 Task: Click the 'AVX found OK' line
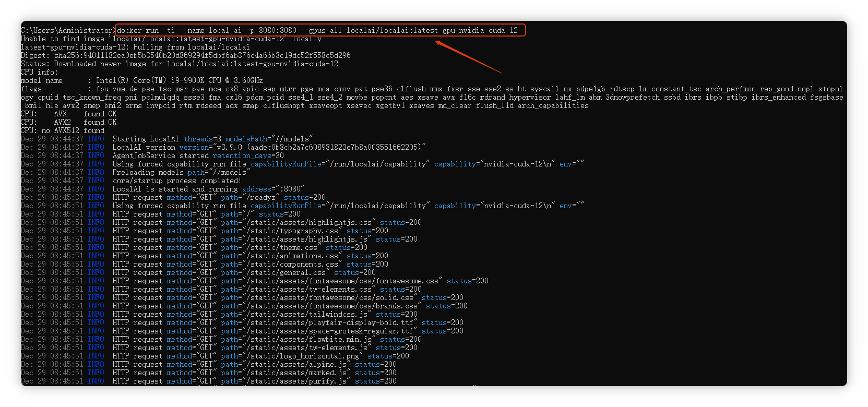tap(69, 114)
